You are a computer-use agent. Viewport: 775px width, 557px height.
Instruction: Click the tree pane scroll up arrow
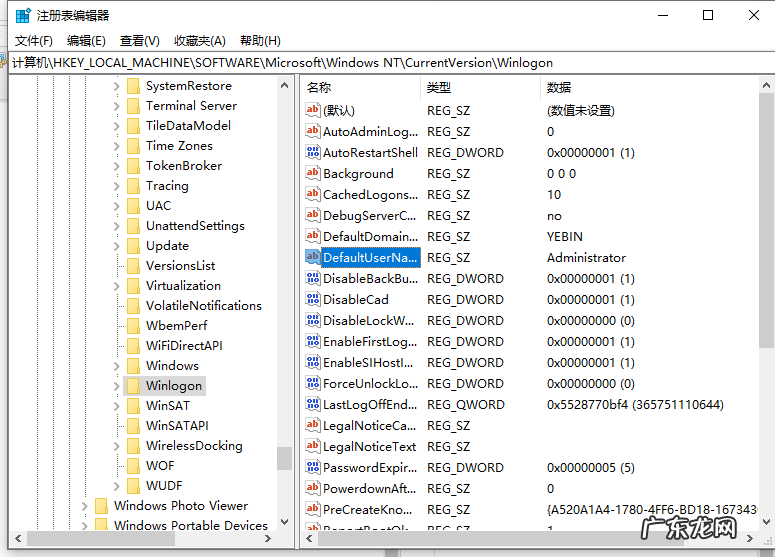(284, 86)
